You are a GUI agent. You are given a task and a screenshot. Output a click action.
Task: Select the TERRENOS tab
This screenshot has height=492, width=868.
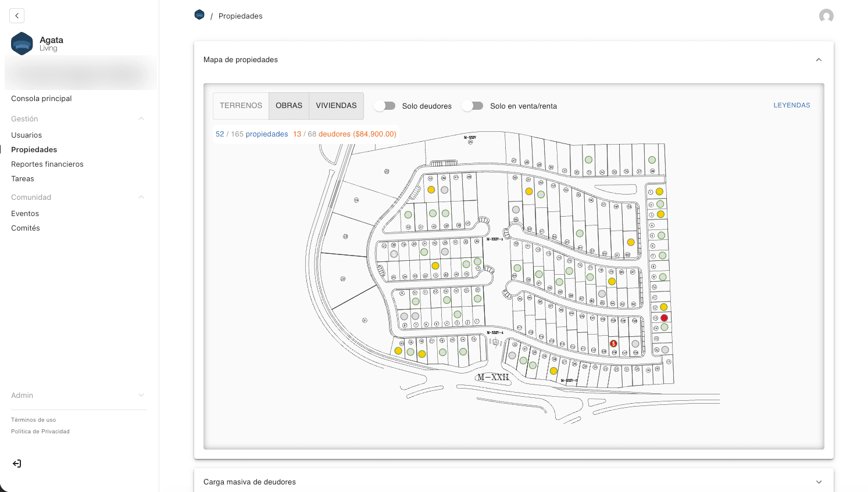click(x=241, y=105)
